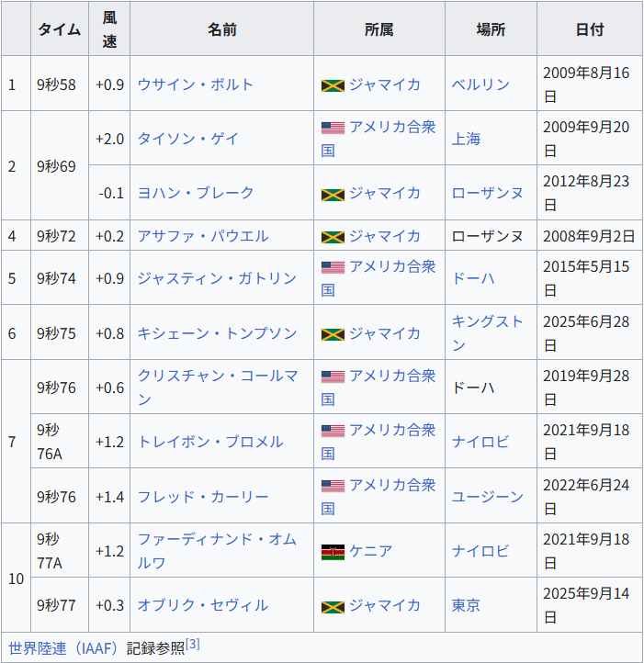Screen dimensions: 644x663
Task: Click the Jamaica flag in オブリク・セヴィル's row
Action: (x=333, y=606)
